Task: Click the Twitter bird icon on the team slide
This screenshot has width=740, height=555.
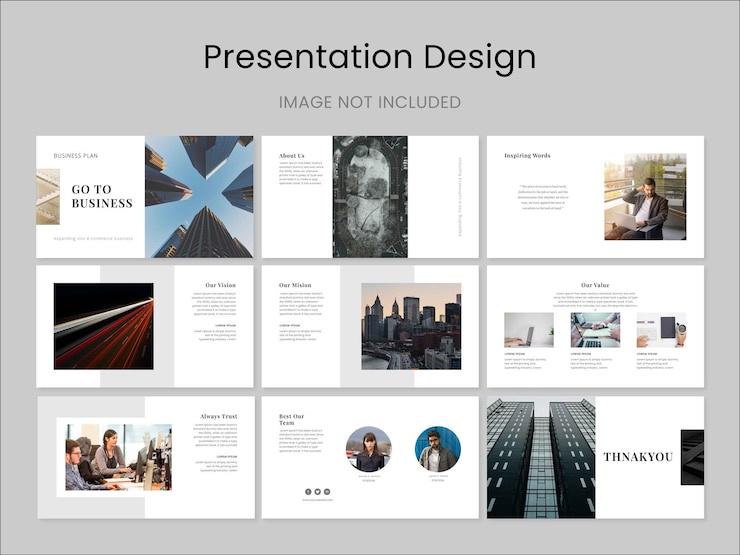Action: click(x=318, y=492)
